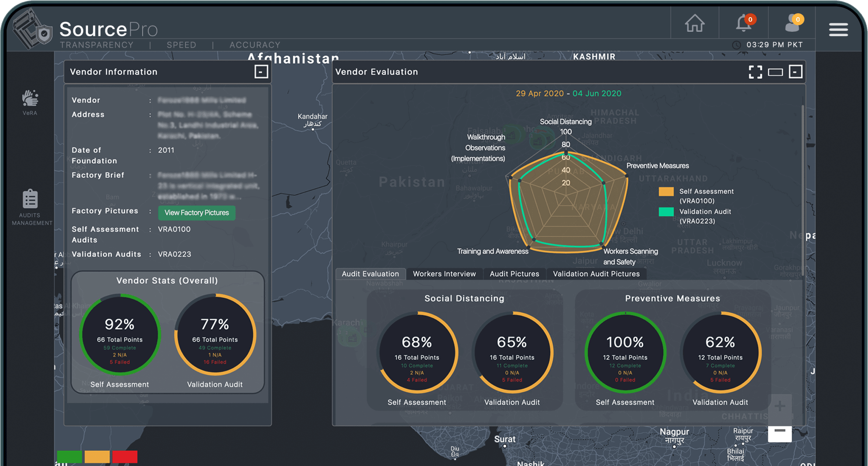Switch Vendor Evaluation to wide view
This screenshot has height=466, width=868.
click(775, 72)
